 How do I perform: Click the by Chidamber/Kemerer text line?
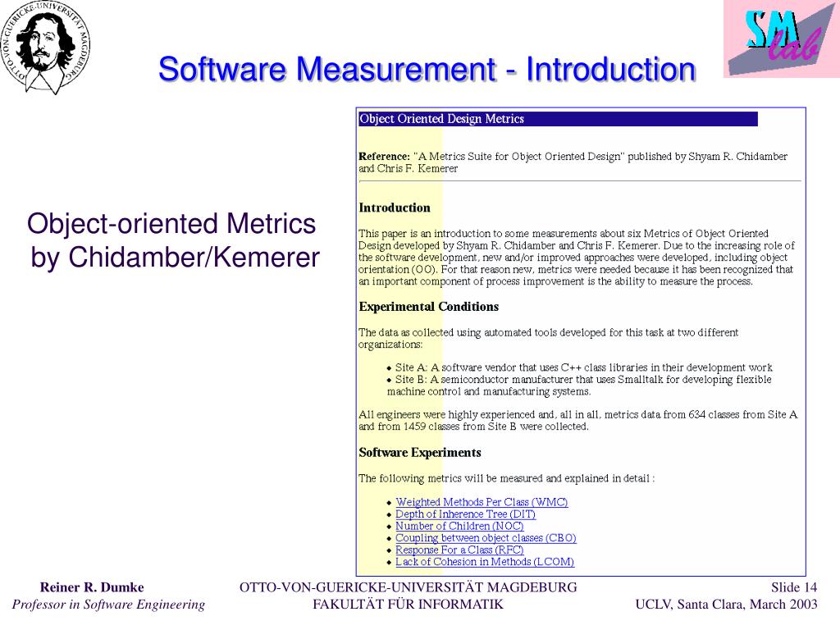(176, 257)
